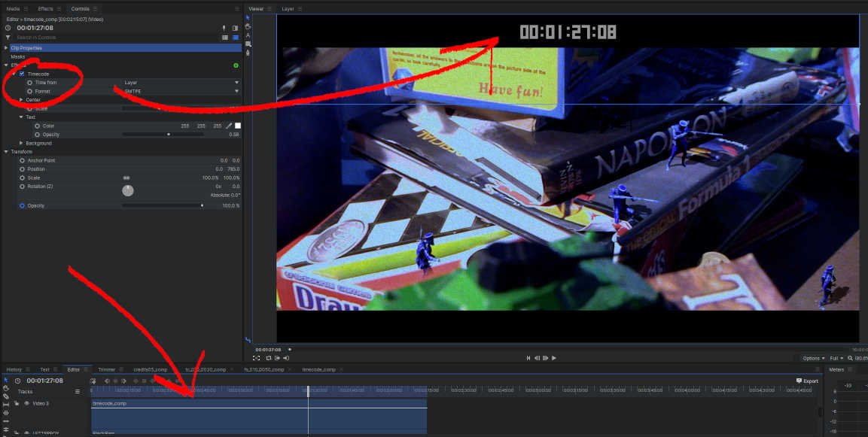The image size is (868, 437).
Task: Jump to the start of the timeline
Action: click(528, 358)
